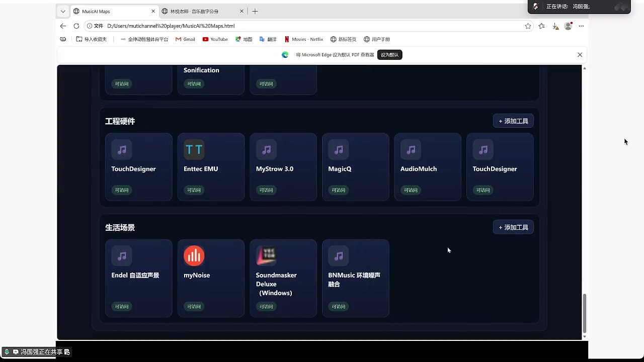Close the 林悦老师 tab

(x=242, y=11)
